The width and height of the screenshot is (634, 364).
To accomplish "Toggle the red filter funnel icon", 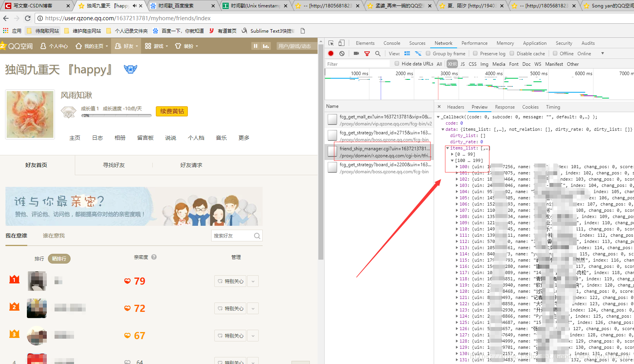I will 367,54.
